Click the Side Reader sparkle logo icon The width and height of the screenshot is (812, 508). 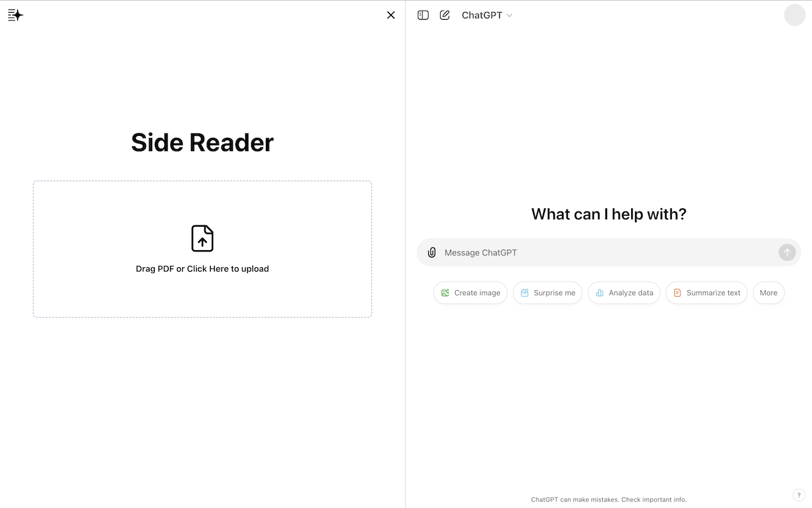(x=15, y=15)
